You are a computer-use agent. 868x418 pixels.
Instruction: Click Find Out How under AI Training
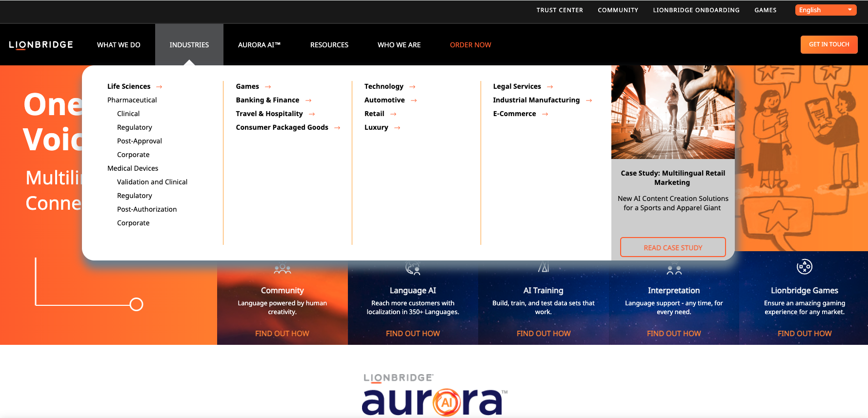[544, 334]
